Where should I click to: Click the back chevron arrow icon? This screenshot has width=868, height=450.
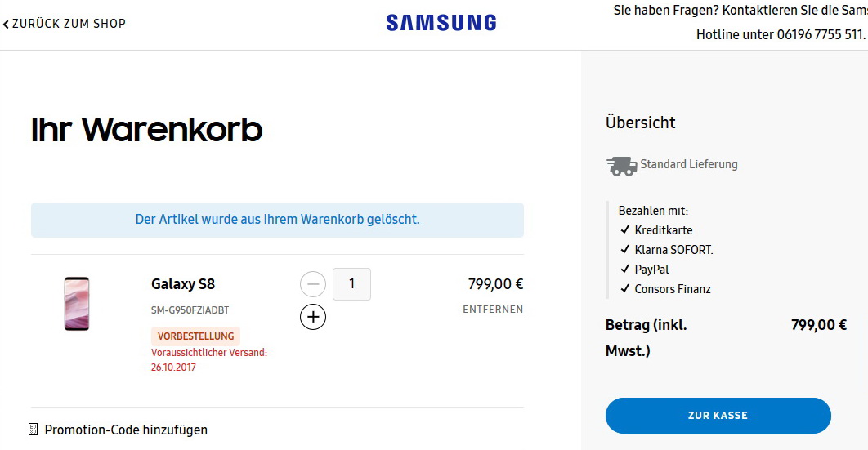click(6, 25)
